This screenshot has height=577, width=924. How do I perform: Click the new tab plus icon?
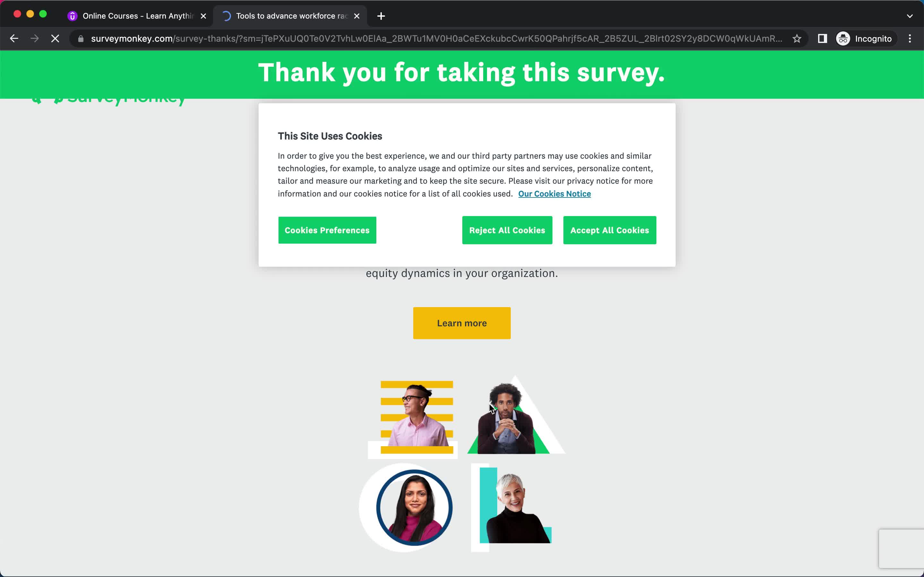pos(381,15)
